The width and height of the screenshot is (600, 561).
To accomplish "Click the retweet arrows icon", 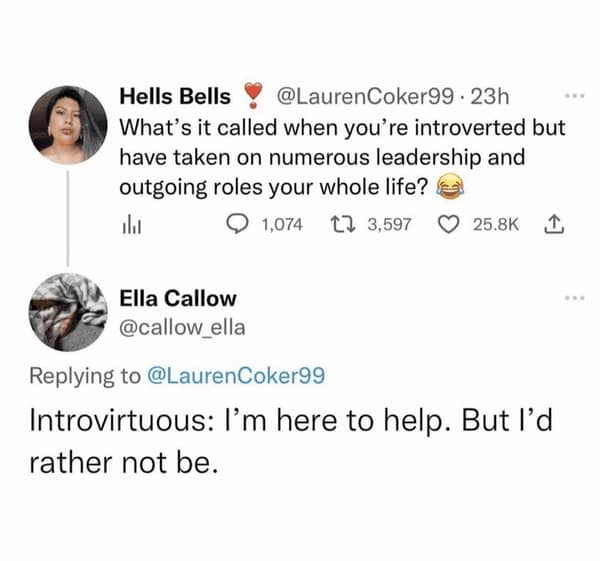I will (341, 226).
